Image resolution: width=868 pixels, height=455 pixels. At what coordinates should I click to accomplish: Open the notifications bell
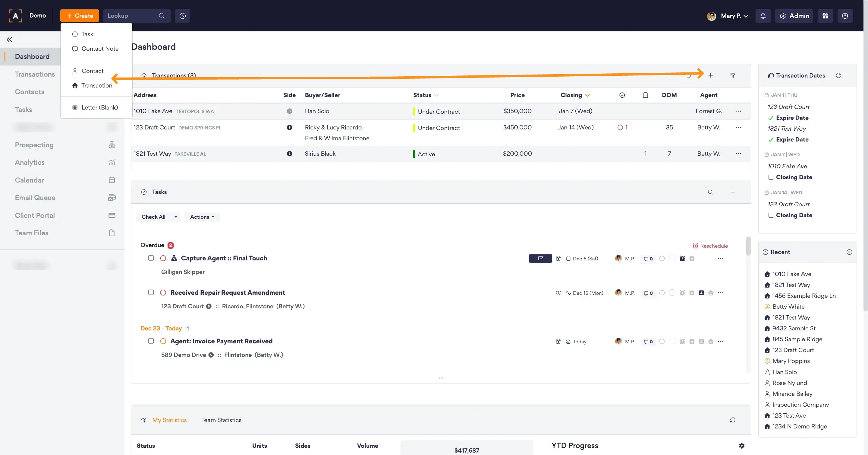click(763, 16)
